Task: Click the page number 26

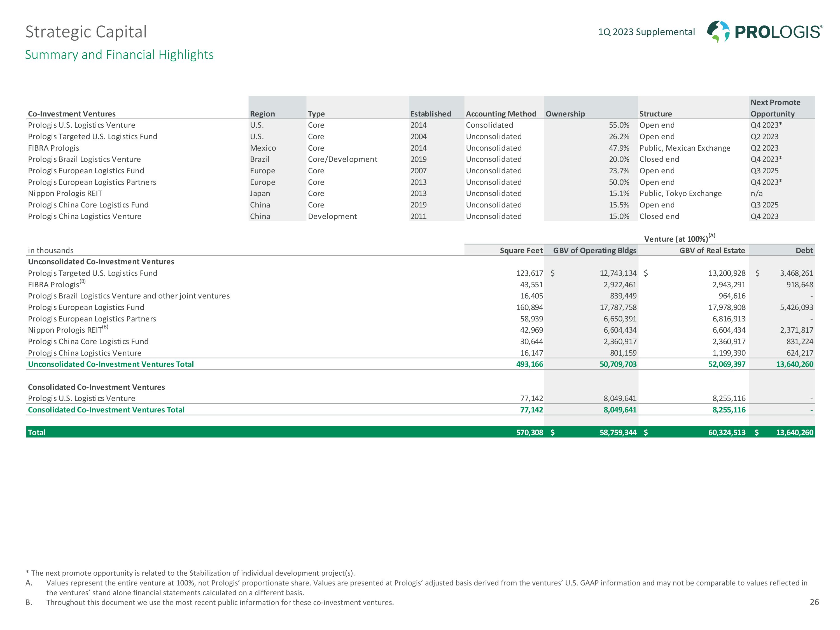Action: pyautogui.click(x=814, y=602)
